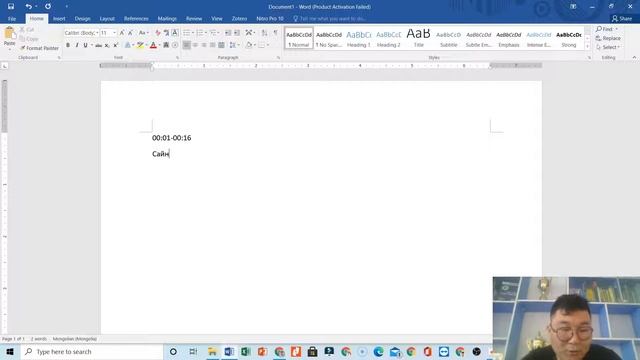
Task: Apply bulleted list
Action: point(187,33)
